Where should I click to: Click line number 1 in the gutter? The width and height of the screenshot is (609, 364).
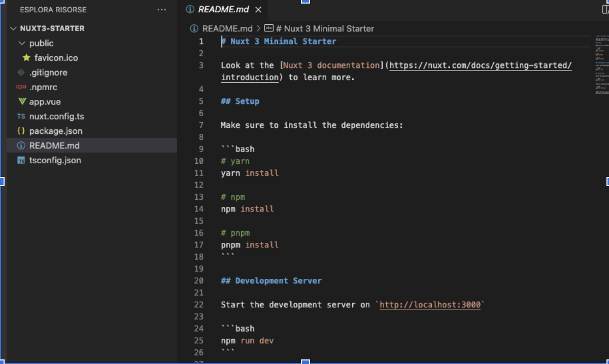201,42
